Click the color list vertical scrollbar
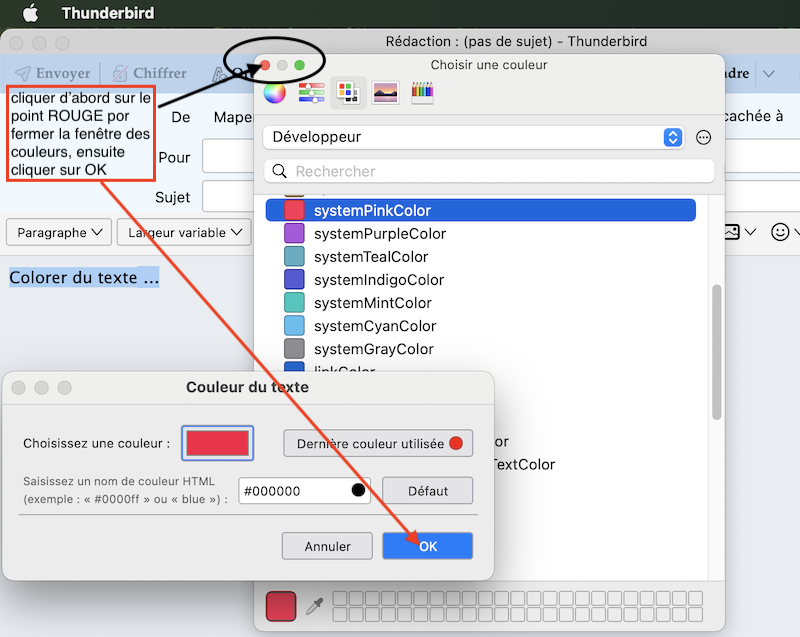 click(716, 352)
